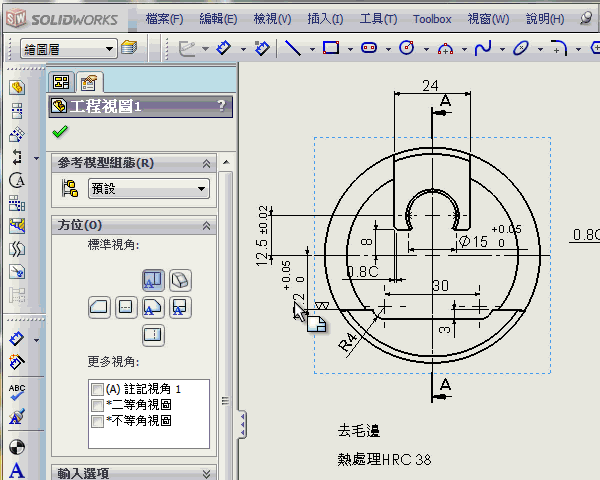600x480 pixels.
Task: Open the Spline tool dropdown arrow
Action: tap(502, 49)
